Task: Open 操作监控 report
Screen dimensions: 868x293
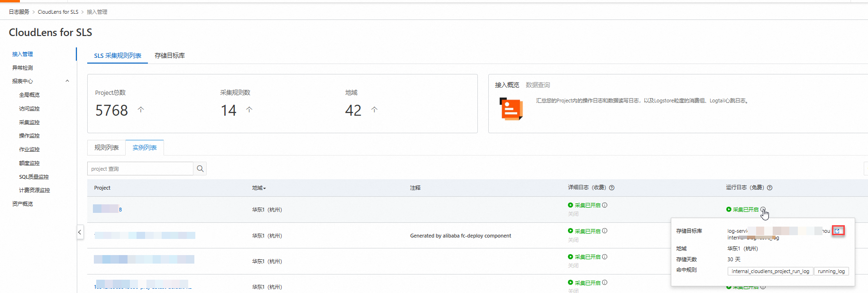Action: 29,136
